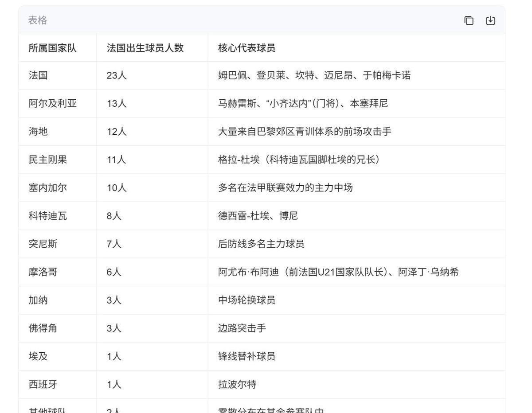The width and height of the screenshot is (532, 413).
Task: Select the 塞内加尔 team cell
Action: tap(58, 188)
